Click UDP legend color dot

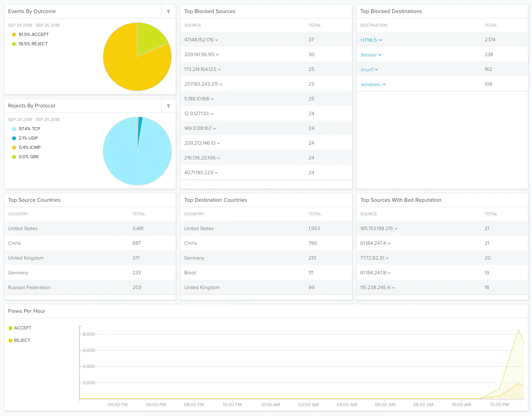click(14, 138)
